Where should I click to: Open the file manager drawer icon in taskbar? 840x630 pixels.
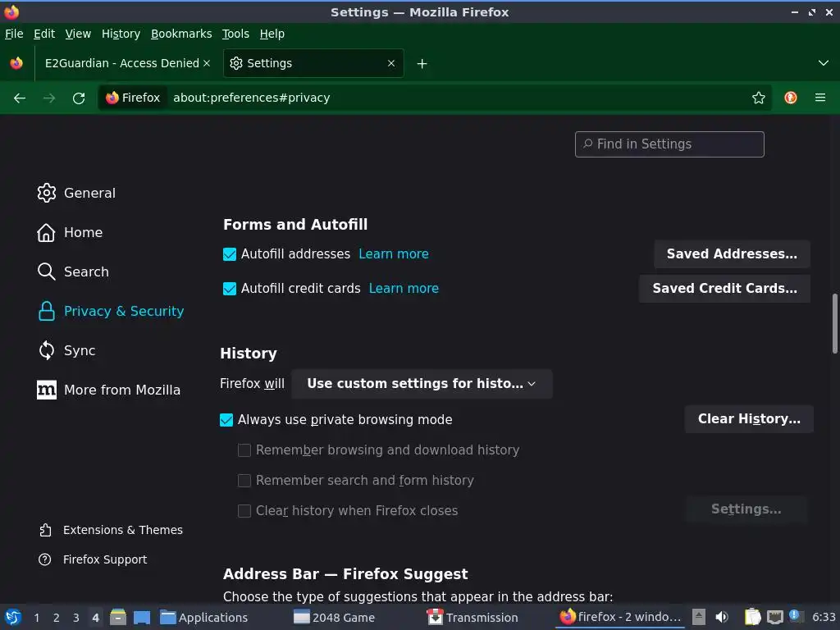pos(118,617)
